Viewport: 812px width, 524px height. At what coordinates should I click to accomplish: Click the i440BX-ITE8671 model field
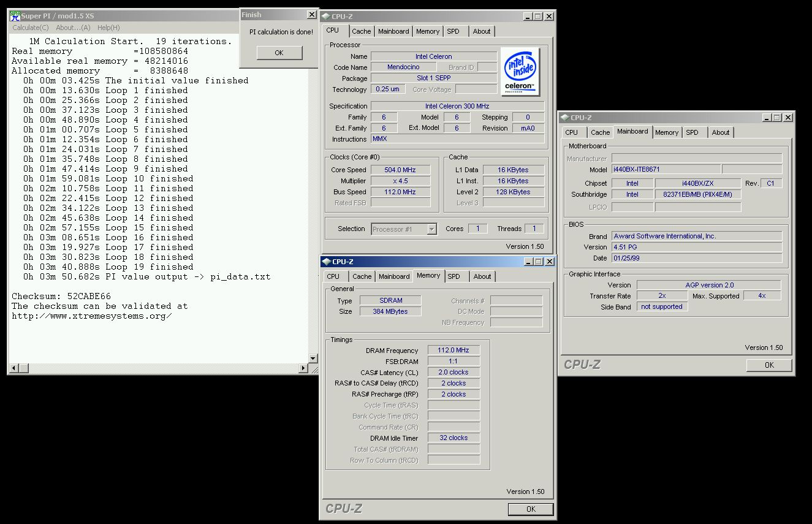point(666,169)
